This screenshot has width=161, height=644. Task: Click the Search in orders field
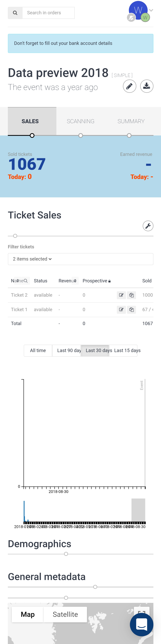point(48,13)
